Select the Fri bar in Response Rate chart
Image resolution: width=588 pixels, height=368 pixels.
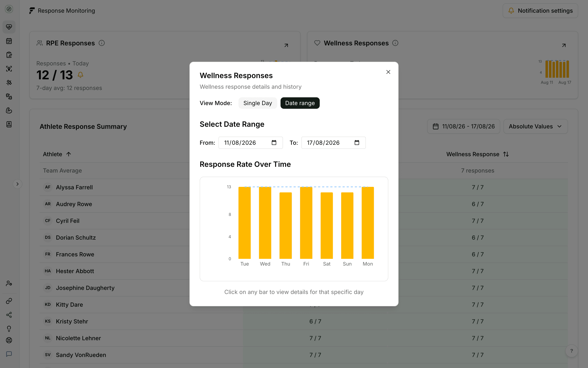[x=306, y=223]
